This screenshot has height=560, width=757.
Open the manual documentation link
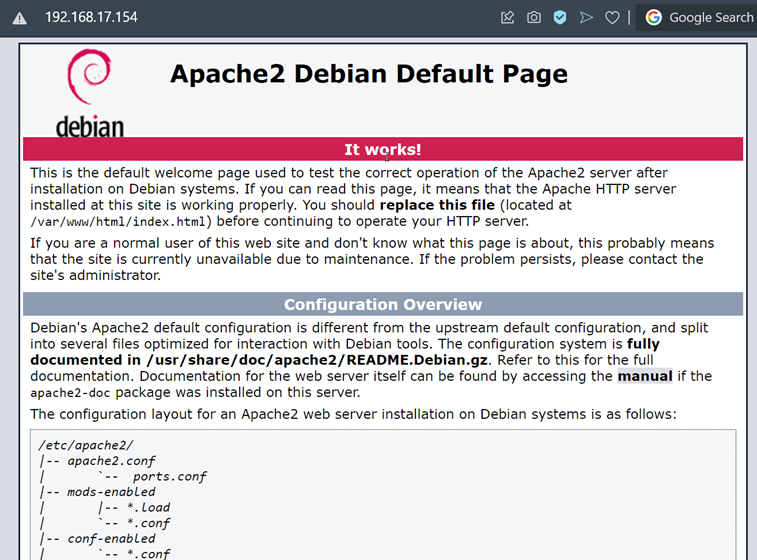tap(644, 376)
